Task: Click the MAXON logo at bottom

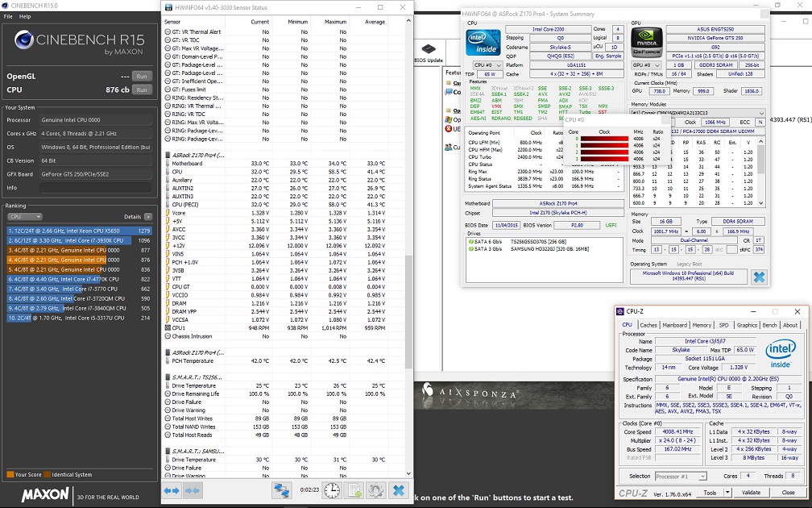Action: tap(45, 494)
